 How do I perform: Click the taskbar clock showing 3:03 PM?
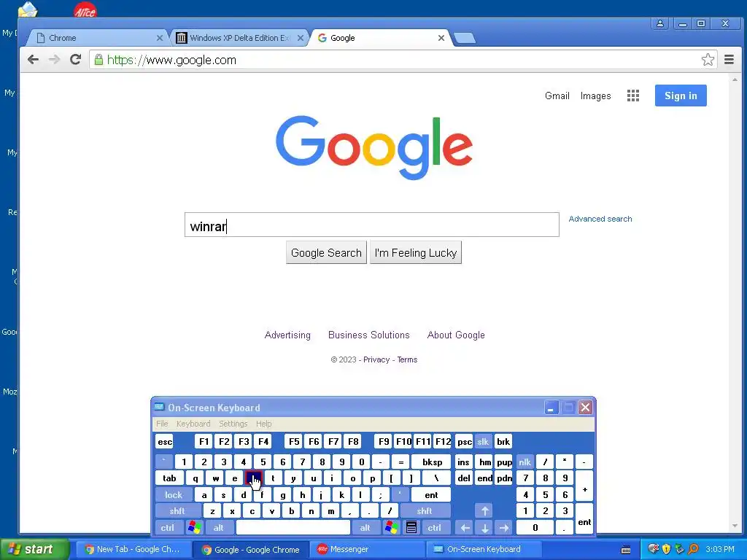click(720, 549)
